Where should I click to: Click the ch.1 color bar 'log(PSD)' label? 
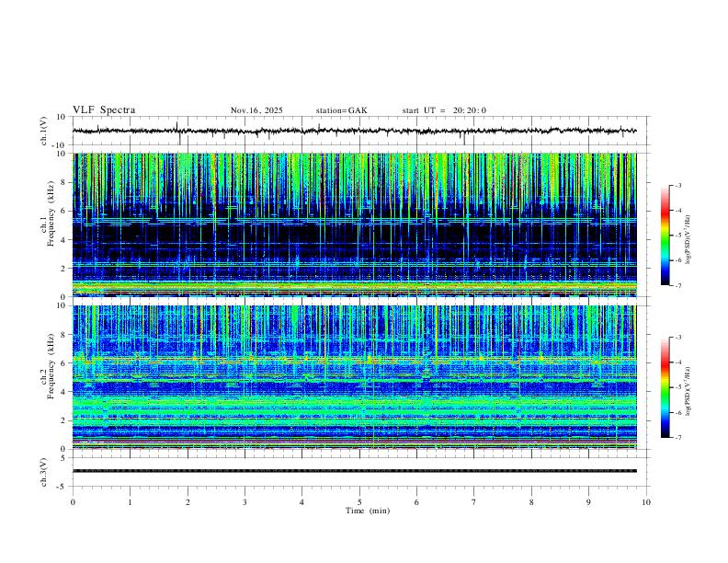click(x=688, y=240)
